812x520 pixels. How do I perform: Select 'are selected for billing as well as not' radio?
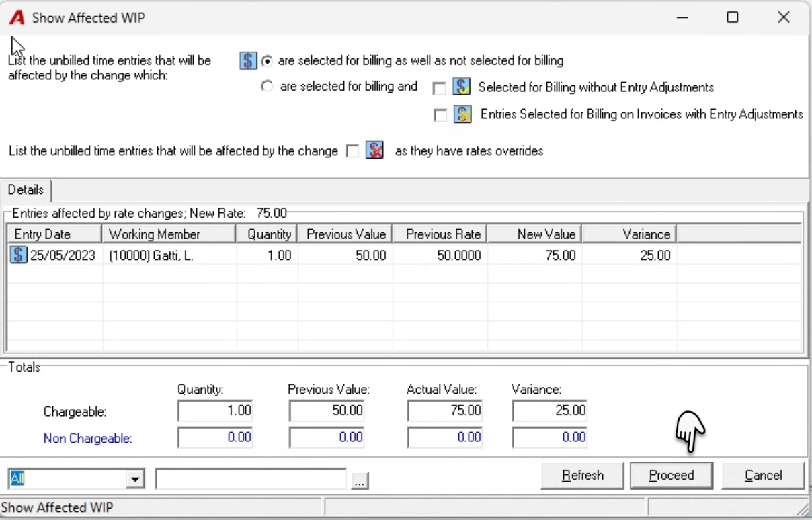tap(268, 61)
